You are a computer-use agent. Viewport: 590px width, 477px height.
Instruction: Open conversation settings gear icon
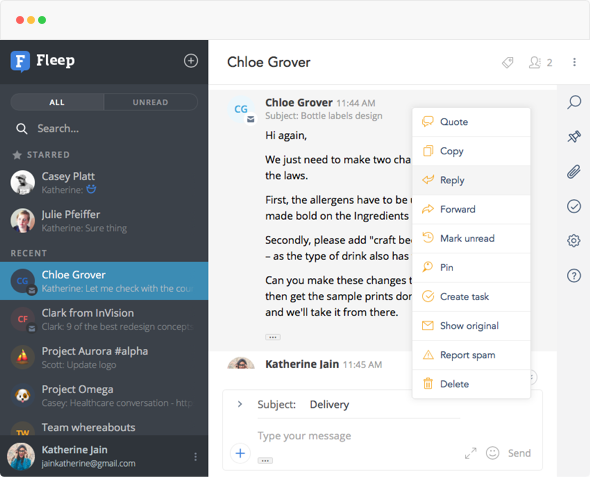pyautogui.click(x=574, y=241)
